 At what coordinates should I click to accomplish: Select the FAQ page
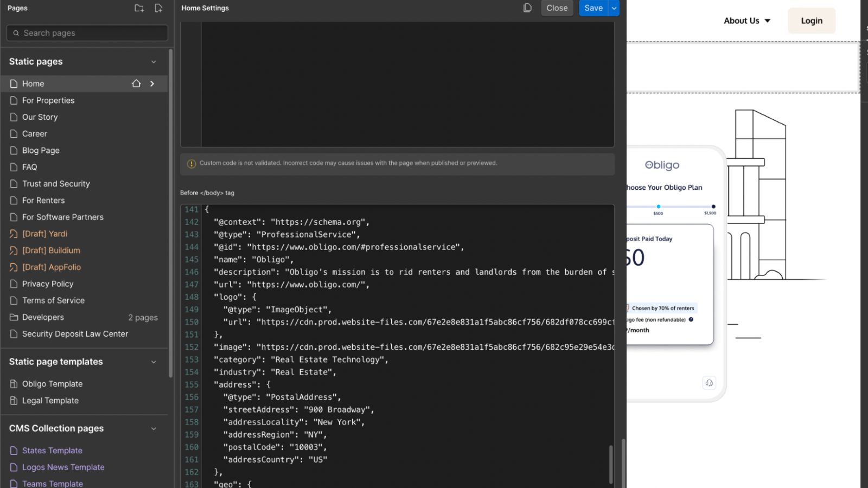tap(84, 167)
